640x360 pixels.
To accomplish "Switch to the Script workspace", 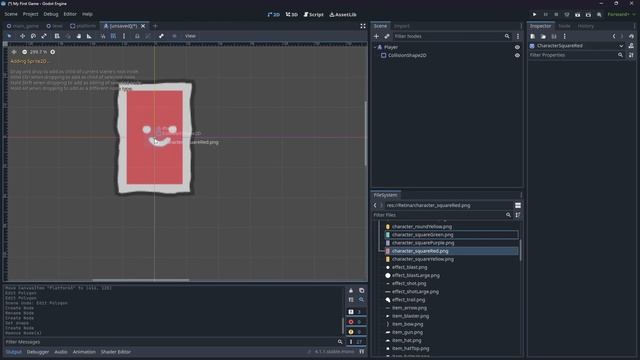I will tap(313, 14).
